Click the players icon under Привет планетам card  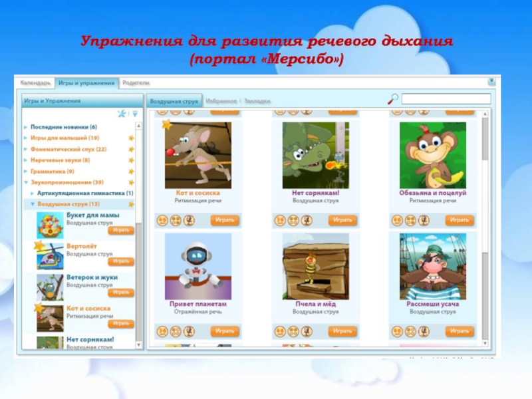coord(176,331)
